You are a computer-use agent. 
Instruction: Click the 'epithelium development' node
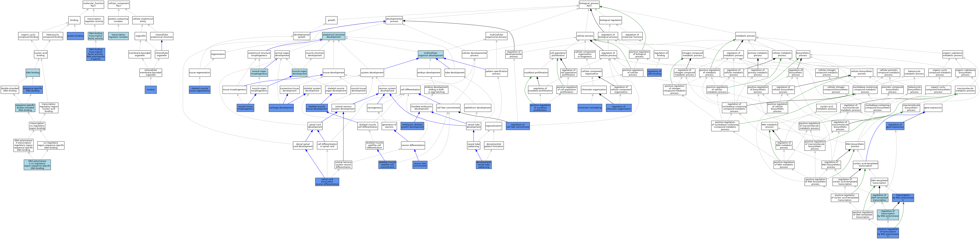[x=477, y=108]
